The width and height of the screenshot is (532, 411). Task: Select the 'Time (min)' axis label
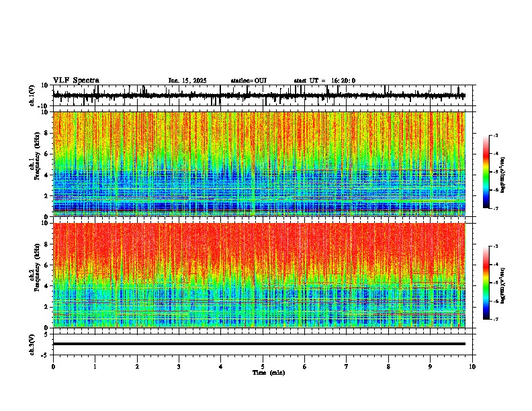click(269, 373)
